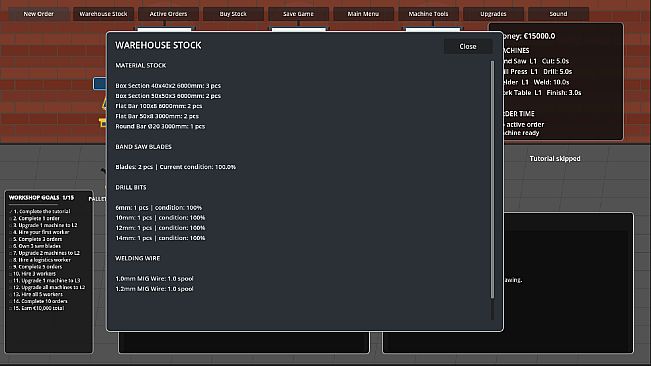Viewport: 651px width, 366px height.
Task: Select the 1.2mm MIG Wire entry
Action: tap(154, 289)
